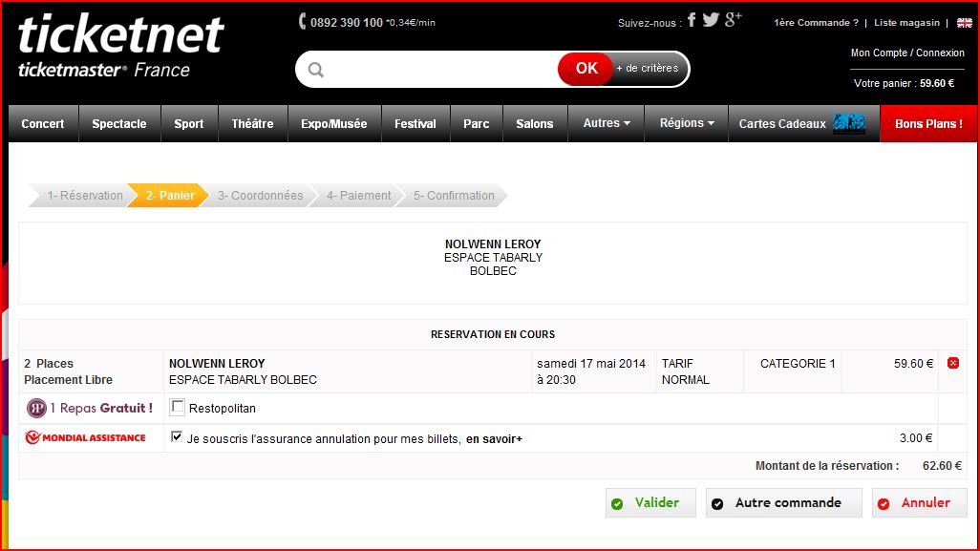Click the Restopolitan logo icon
The height and width of the screenshot is (551, 980).
point(36,408)
